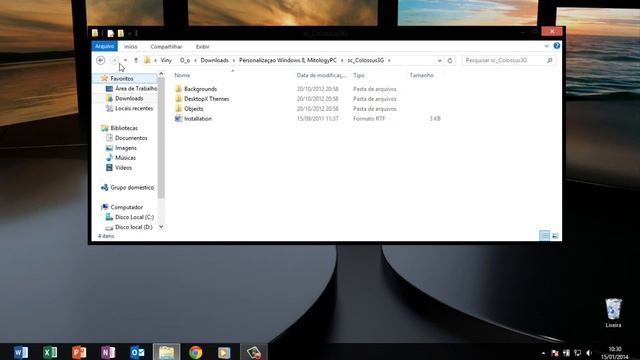Click the New Folder quick access icon
Image resolution: width=640 pixels, height=360 pixels.
(x=120, y=33)
